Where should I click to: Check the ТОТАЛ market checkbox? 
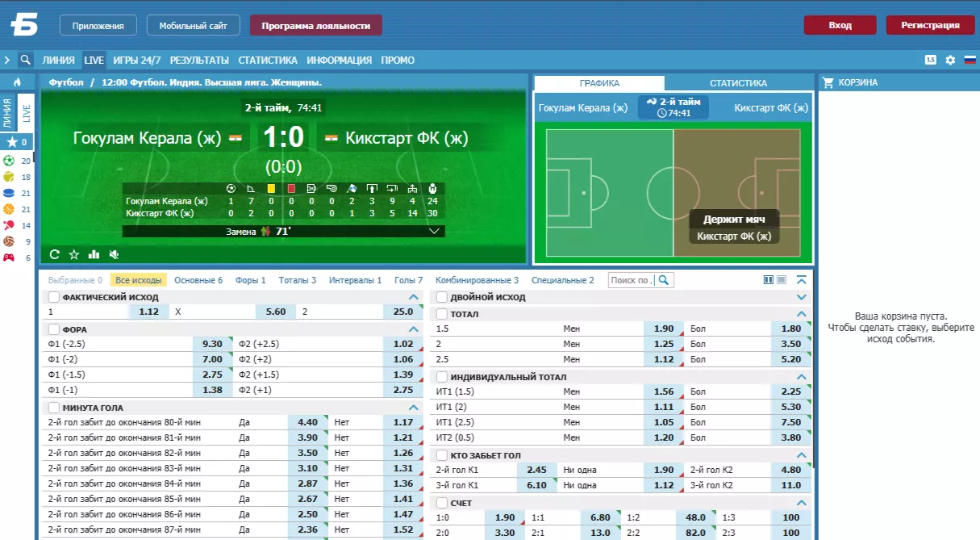coord(441,314)
